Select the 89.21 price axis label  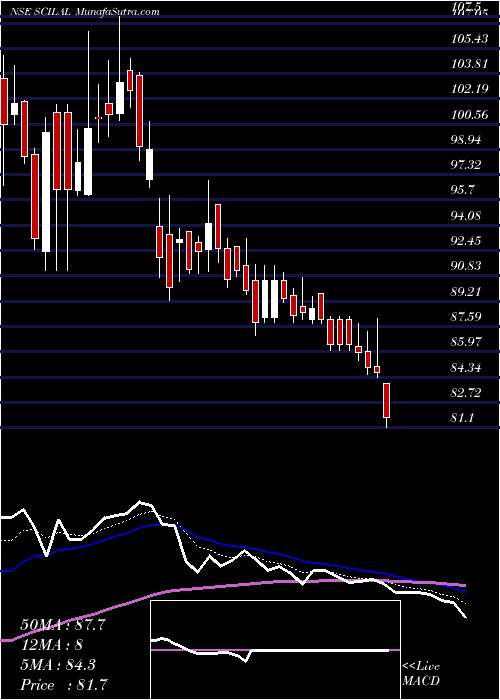[x=467, y=292]
